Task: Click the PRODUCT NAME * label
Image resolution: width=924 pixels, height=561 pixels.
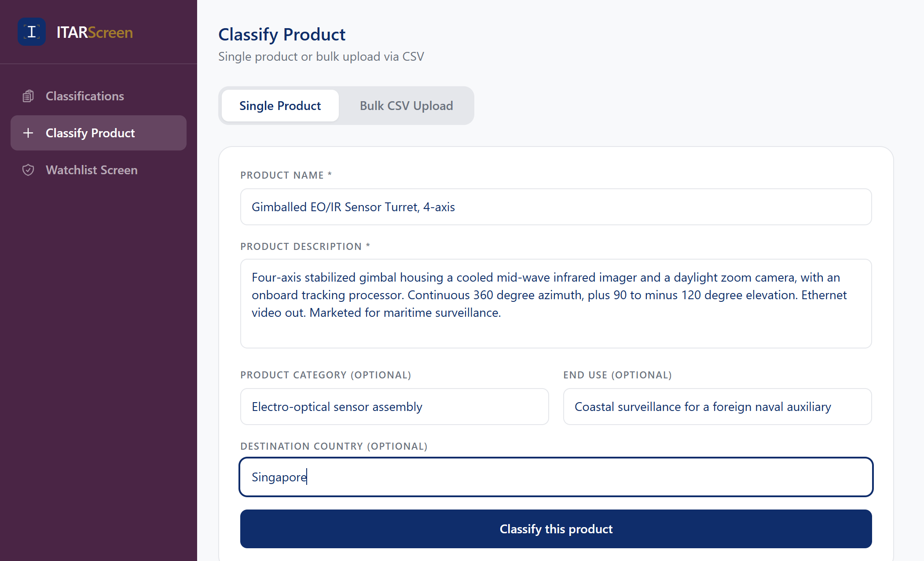Action: [286, 175]
